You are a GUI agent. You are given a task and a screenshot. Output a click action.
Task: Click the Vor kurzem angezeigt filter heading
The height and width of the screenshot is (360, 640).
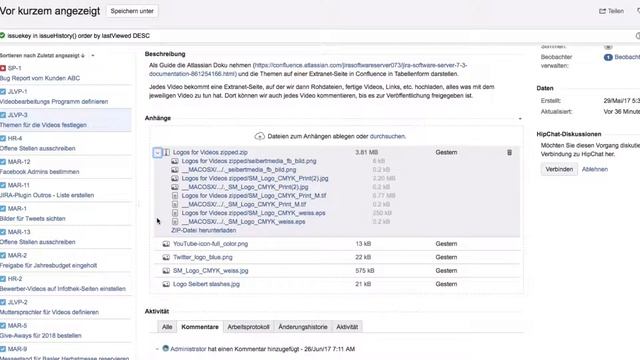coord(50,11)
